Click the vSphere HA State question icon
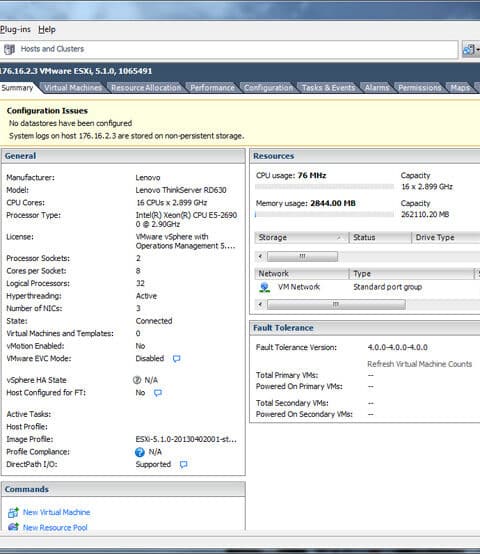480x554 pixels. (x=137, y=380)
